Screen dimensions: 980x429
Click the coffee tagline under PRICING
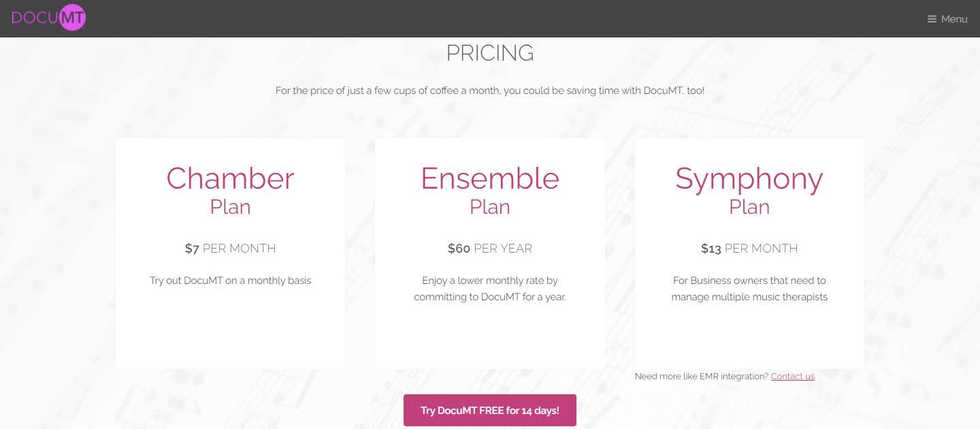tap(490, 91)
